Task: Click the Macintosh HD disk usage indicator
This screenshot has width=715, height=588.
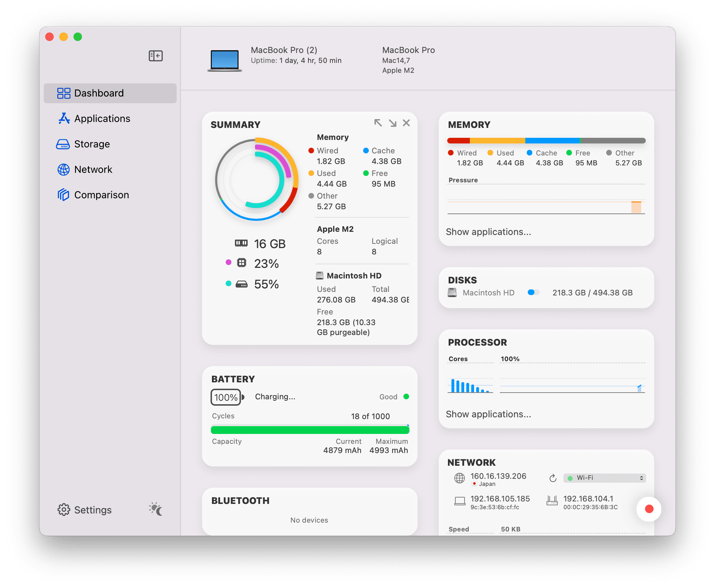Action: (x=533, y=292)
